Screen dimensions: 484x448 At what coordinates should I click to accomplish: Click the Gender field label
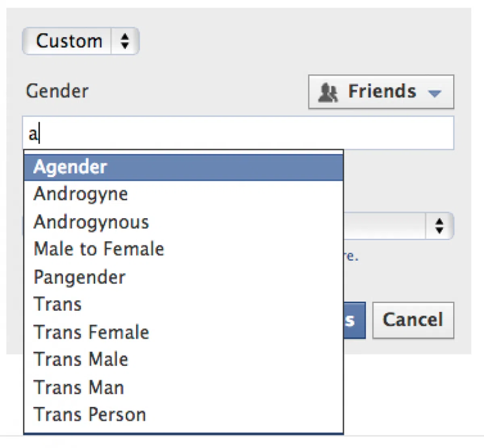coord(57,91)
